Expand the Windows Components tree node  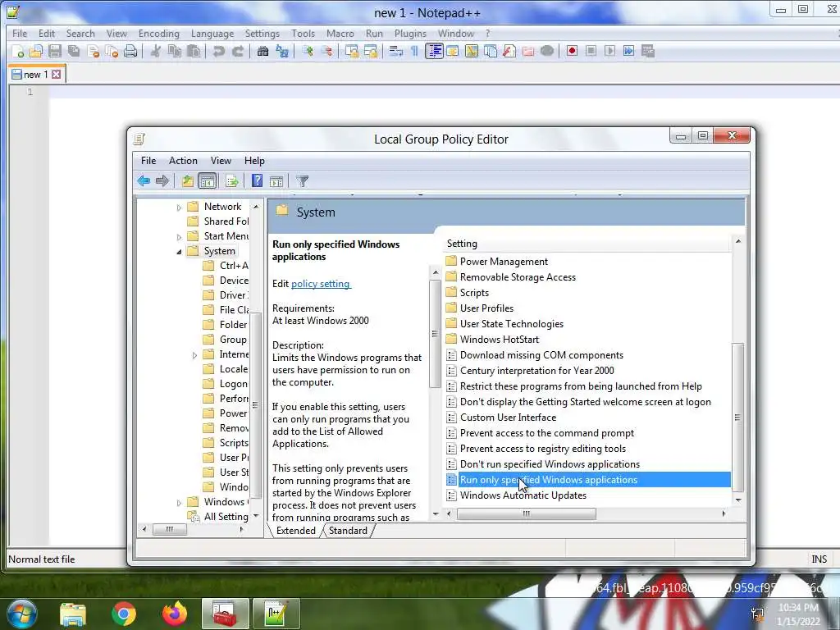point(179,503)
